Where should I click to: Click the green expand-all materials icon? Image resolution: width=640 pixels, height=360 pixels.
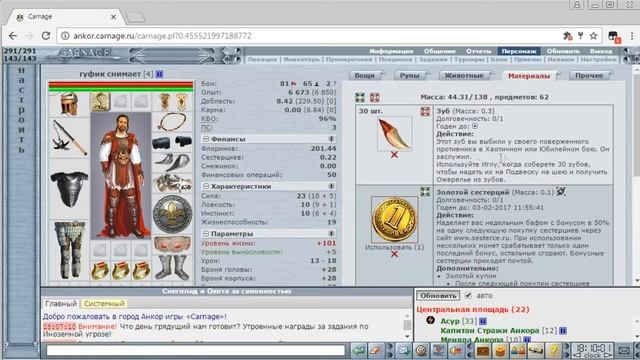(x=360, y=97)
